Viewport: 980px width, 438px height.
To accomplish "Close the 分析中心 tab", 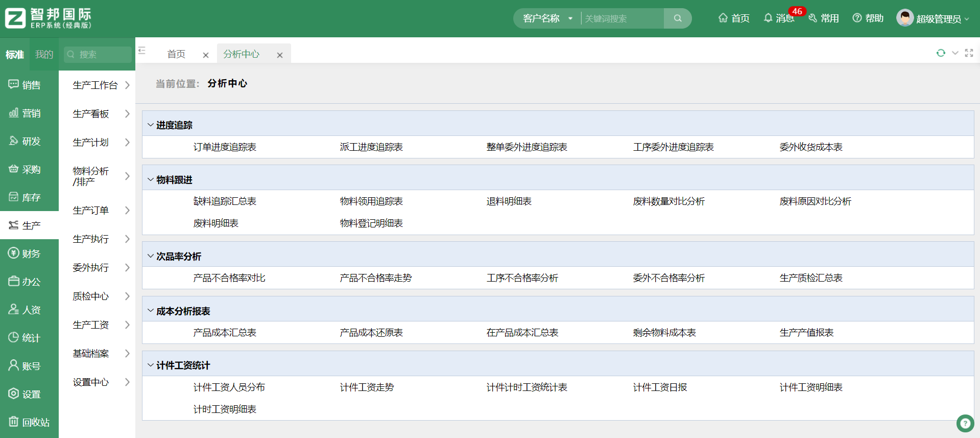I will click(280, 55).
